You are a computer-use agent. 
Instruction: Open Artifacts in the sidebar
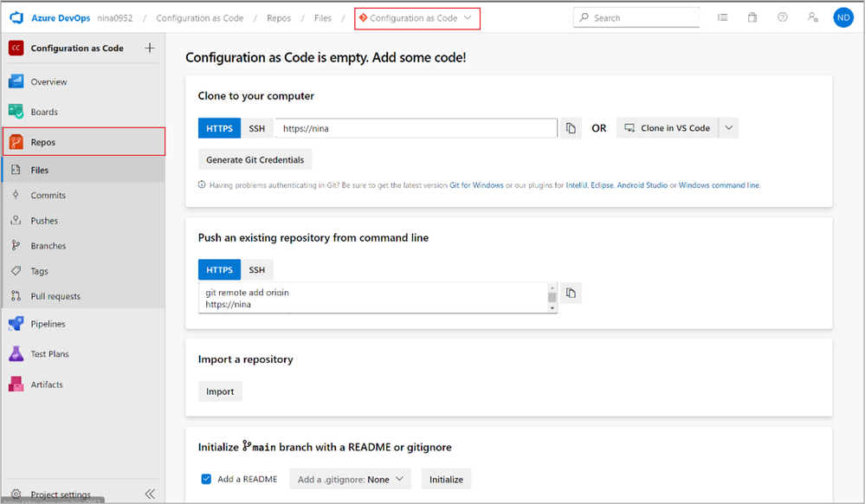pyautogui.click(x=83, y=384)
